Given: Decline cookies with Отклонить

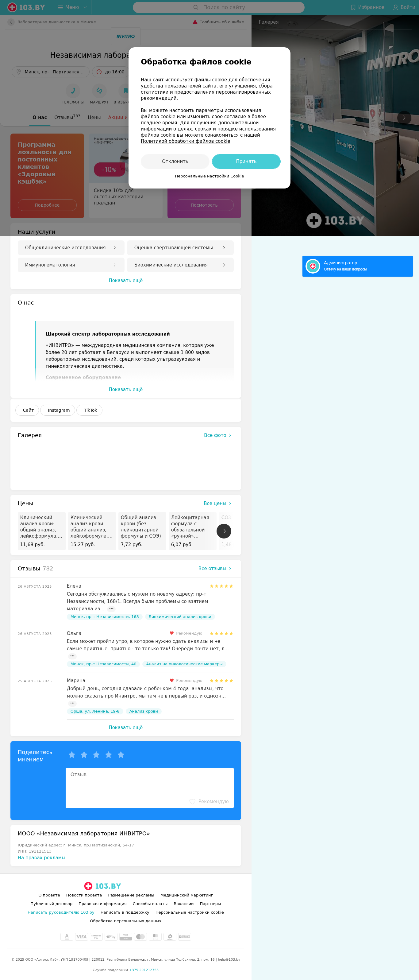Looking at the screenshot, I should pyautogui.click(x=175, y=161).
